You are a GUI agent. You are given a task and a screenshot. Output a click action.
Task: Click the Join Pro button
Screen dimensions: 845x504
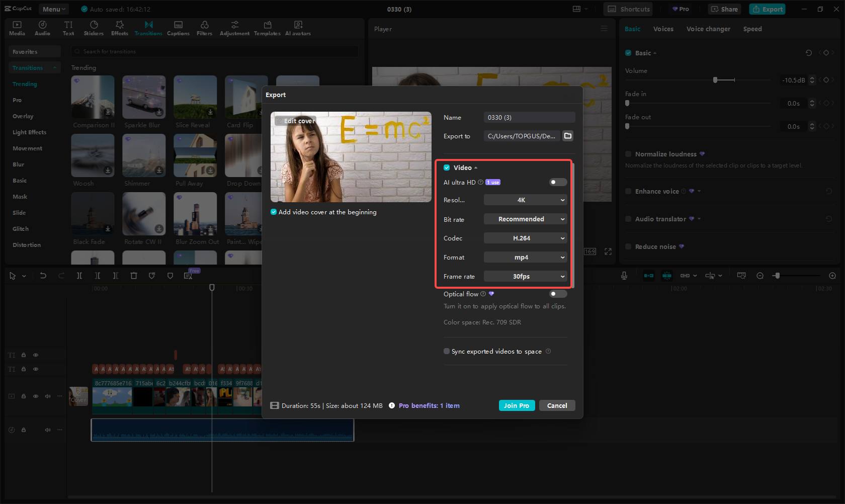tap(517, 405)
